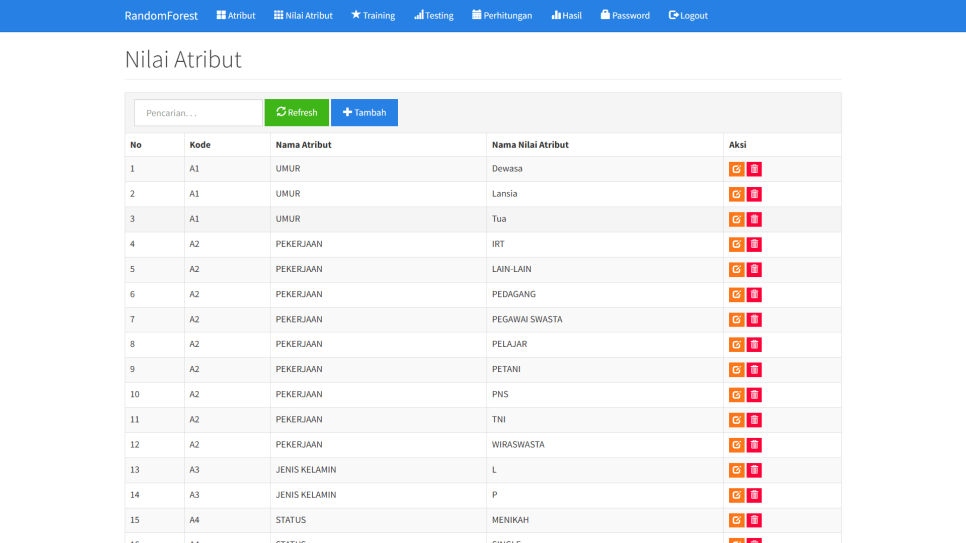Screen dimensions: 966x543
Task: Delete the PEDAGANG row using trash icon
Action: tap(754, 294)
